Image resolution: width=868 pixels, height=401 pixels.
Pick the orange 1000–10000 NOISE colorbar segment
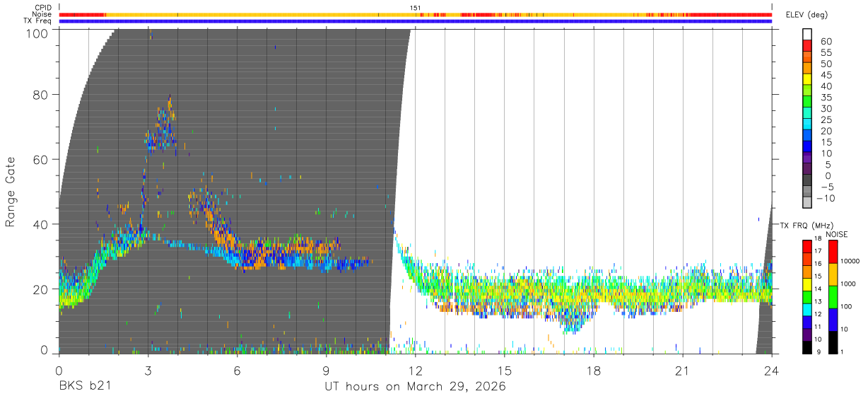pos(833,274)
